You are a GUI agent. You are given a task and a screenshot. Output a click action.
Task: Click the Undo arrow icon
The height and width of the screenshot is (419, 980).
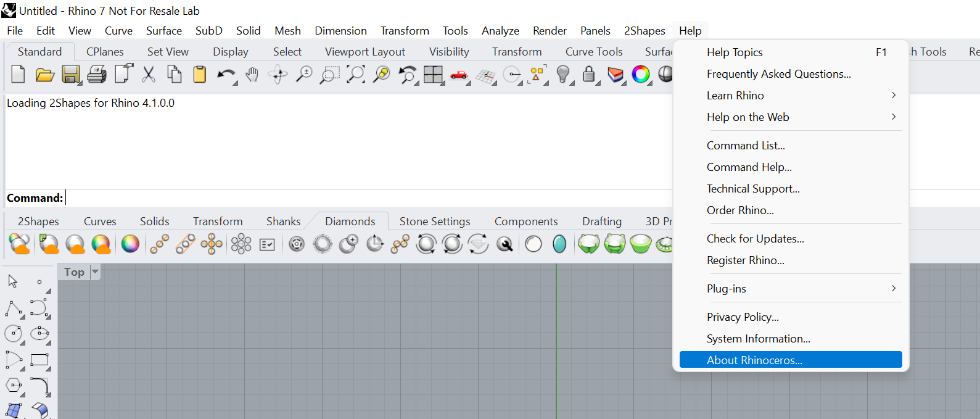click(225, 75)
